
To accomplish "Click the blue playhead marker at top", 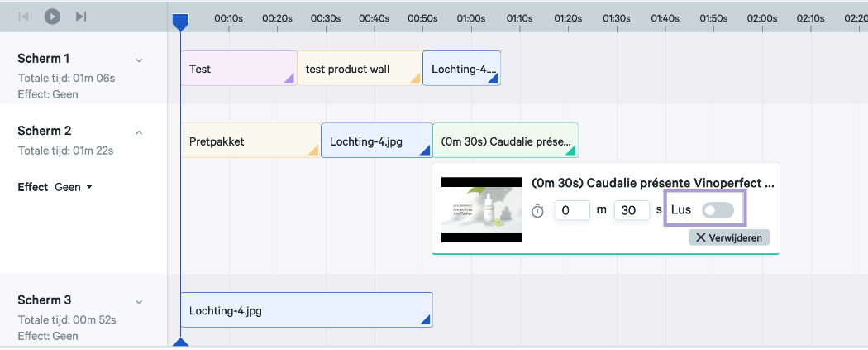I will 179,22.
